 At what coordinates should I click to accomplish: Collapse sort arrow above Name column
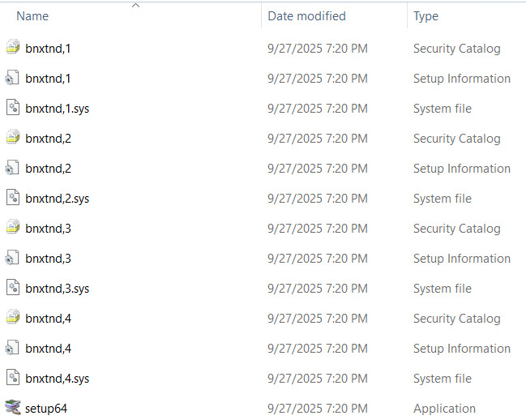click(x=135, y=6)
